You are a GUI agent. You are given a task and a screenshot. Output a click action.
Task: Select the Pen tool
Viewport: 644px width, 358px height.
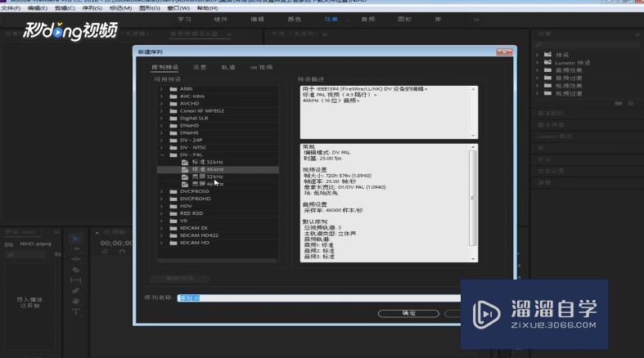pos(75,291)
